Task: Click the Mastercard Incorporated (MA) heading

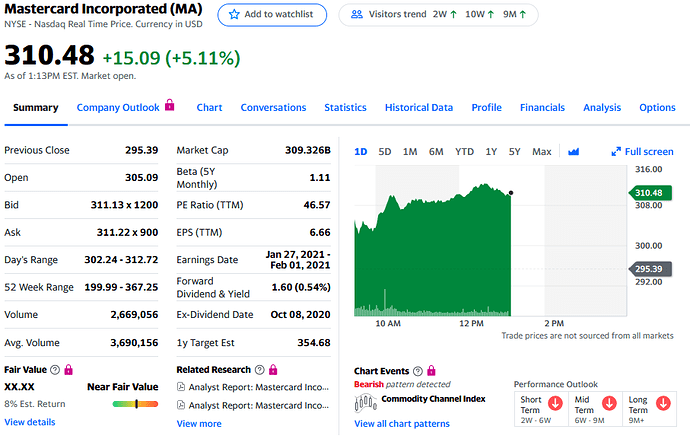Action: pos(103,9)
